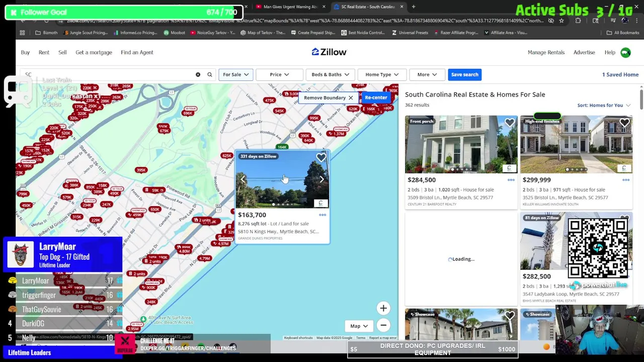Open the Home Type filter
Viewport: 644px width, 362px height.
pyautogui.click(x=382, y=74)
